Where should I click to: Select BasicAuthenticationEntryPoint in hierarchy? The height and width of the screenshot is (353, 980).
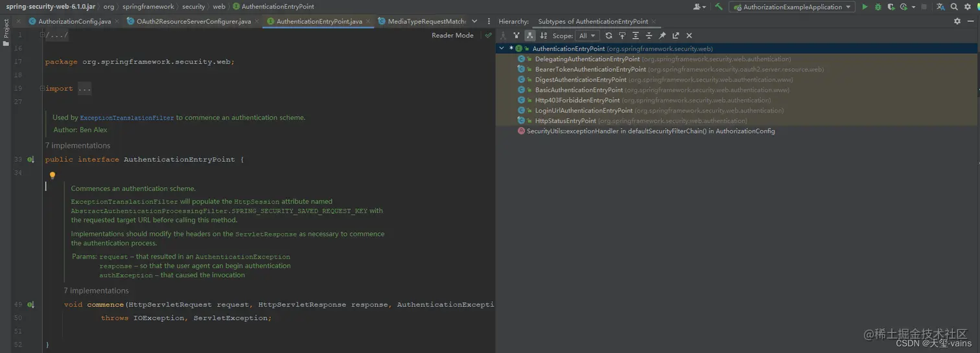point(736,90)
